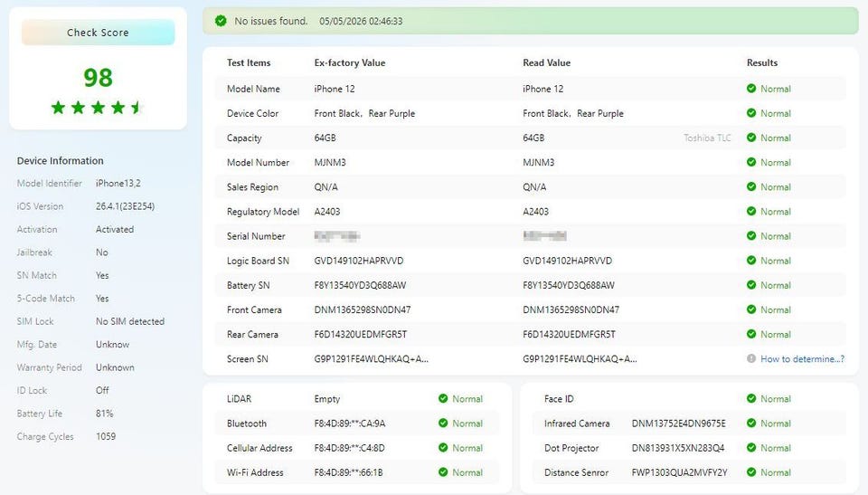Click the 'Toshiba TLC' label in Capacity row

(x=707, y=138)
